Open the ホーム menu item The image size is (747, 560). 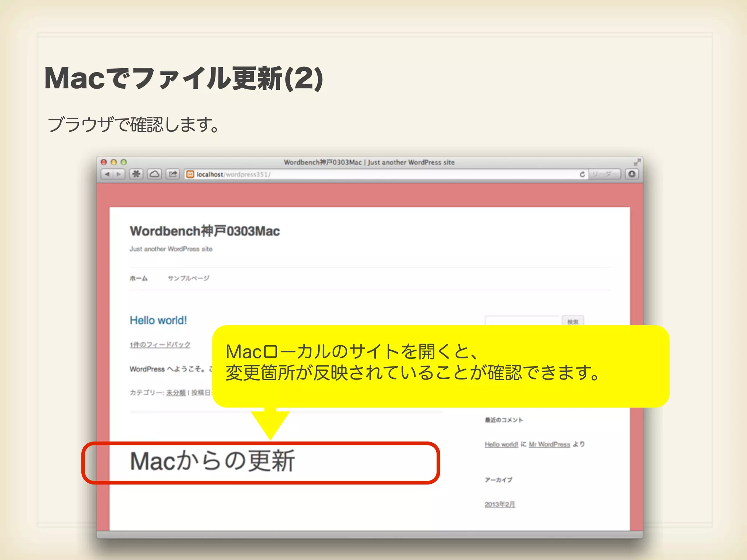[139, 278]
